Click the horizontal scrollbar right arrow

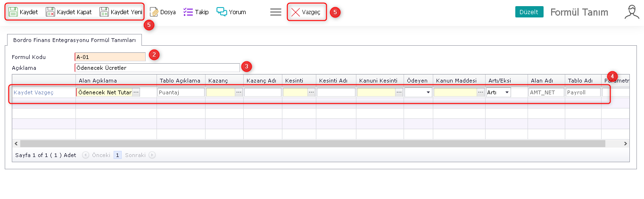click(626, 143)
